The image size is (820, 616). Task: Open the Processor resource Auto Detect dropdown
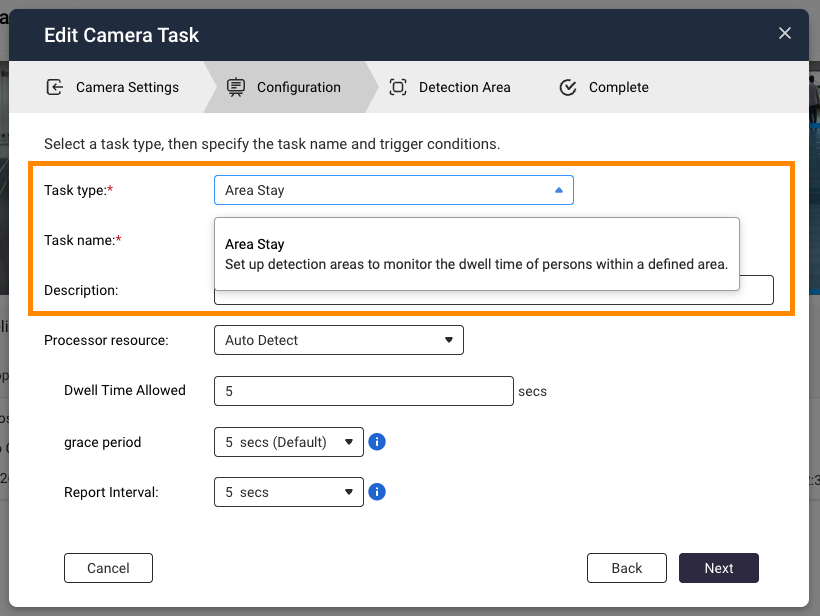[339, 340]
